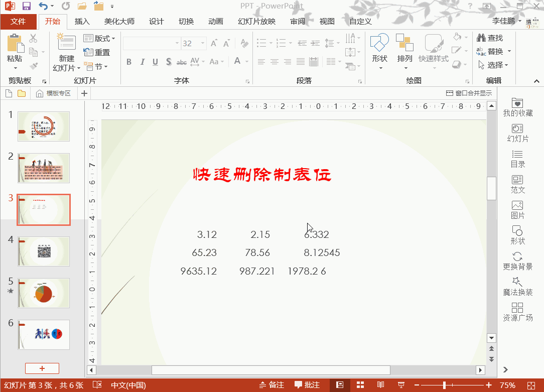Switch to the 动画 tab
544x392 pixels.
pyautogui.click(x=216, y=22)
